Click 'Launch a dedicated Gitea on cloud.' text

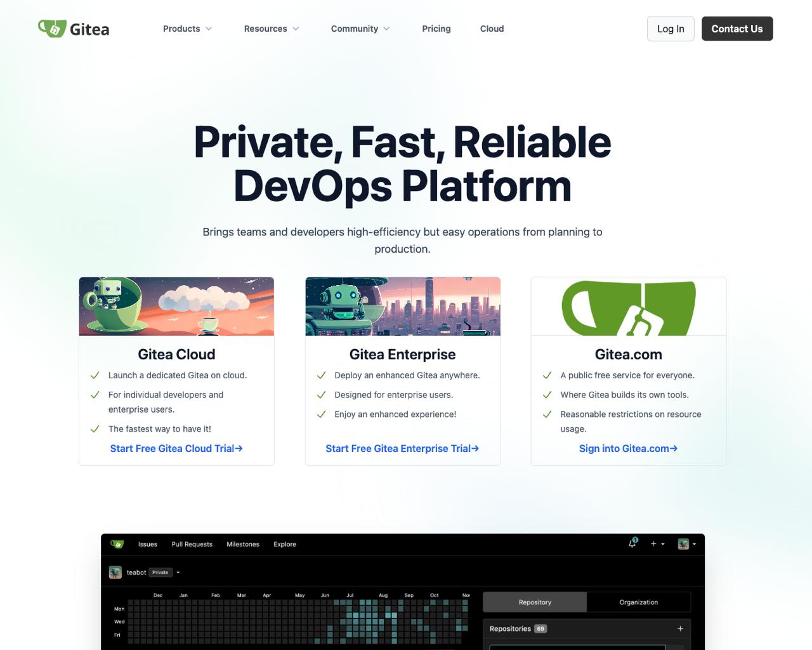[178, 375]
